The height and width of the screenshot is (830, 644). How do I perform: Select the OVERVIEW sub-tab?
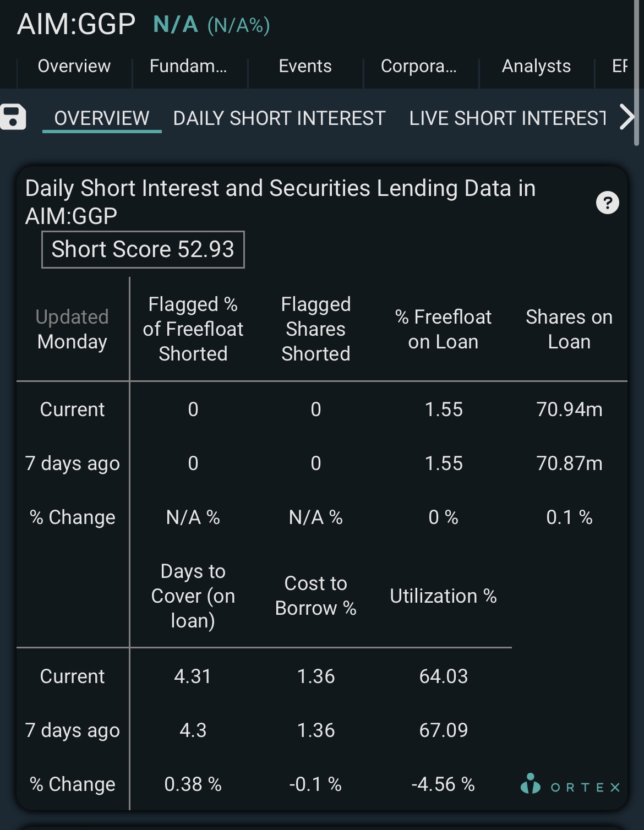point(102,118)
